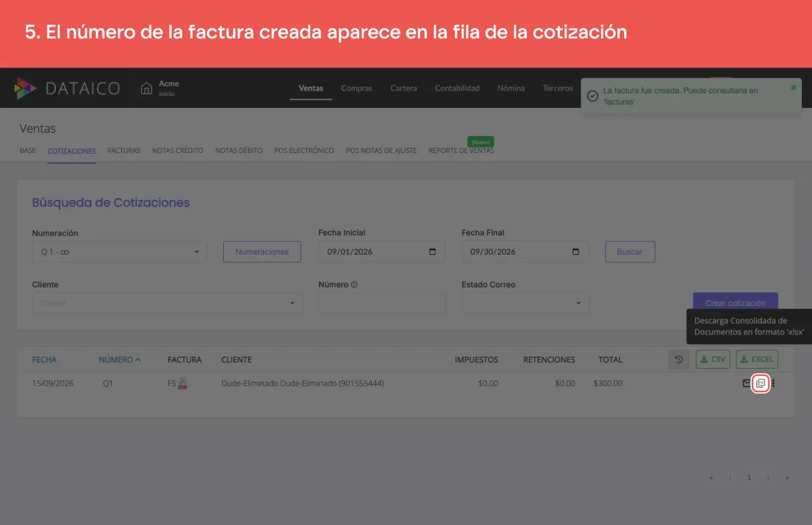Click the Dataico logo
This screenshot has width=812, height=525.
tap(67, 88)
